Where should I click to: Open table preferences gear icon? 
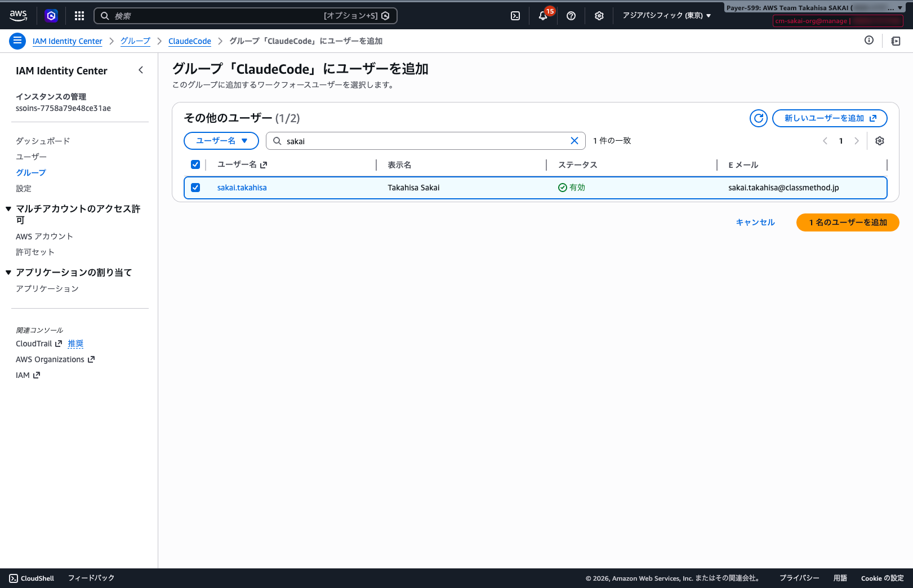tap(880, 141)
